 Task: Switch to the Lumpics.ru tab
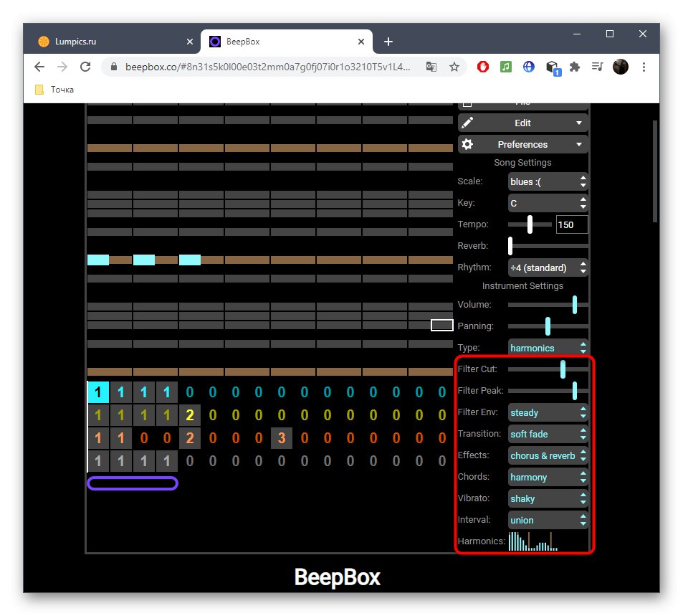(113, 42)
